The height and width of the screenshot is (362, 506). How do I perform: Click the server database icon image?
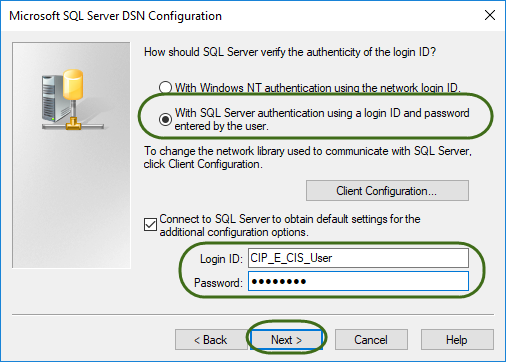point(73,99)
